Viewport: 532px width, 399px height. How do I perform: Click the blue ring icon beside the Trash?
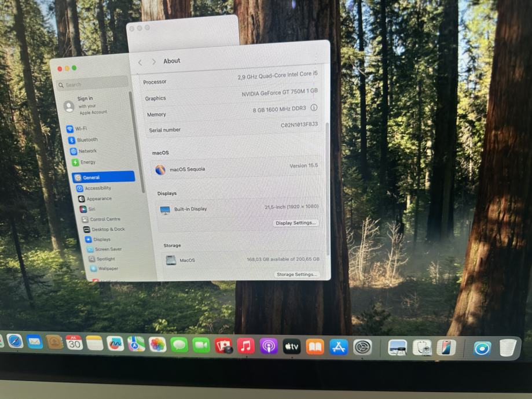(482, 349)
